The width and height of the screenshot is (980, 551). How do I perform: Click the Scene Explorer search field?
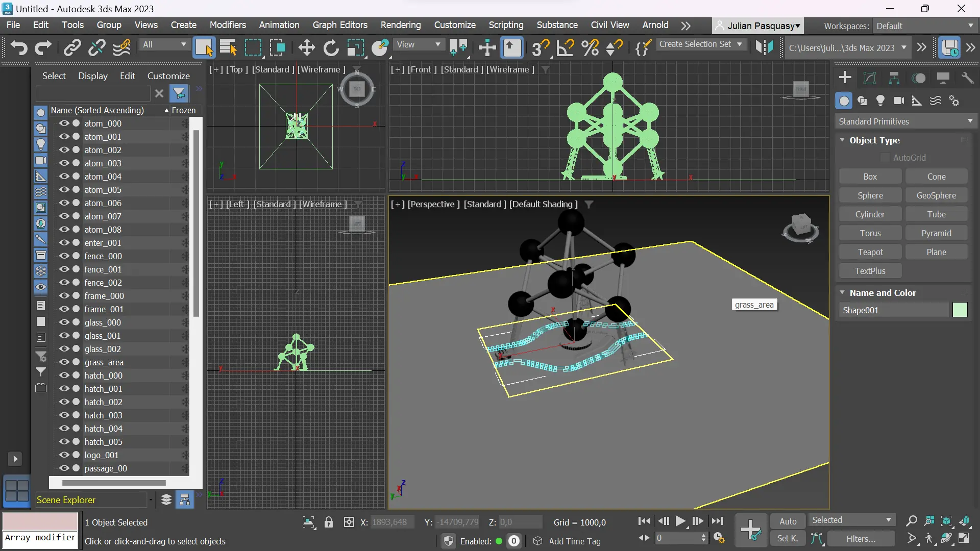click(93, 93)
